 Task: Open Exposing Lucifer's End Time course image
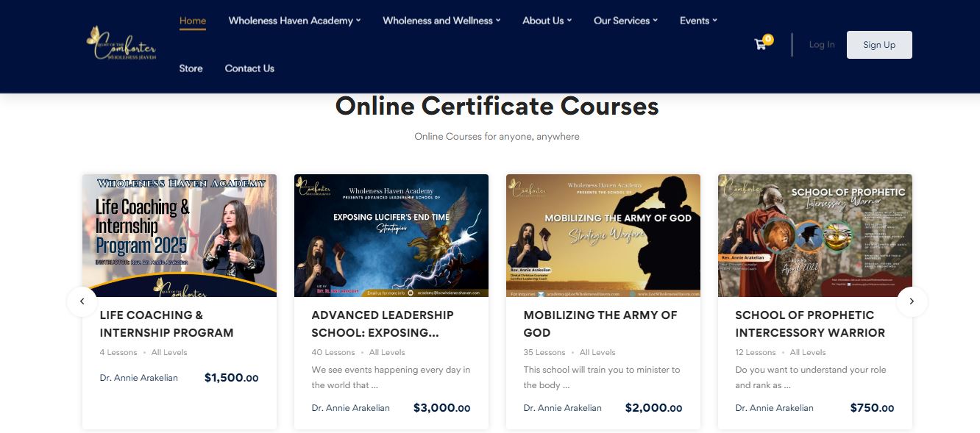point(391,235)
